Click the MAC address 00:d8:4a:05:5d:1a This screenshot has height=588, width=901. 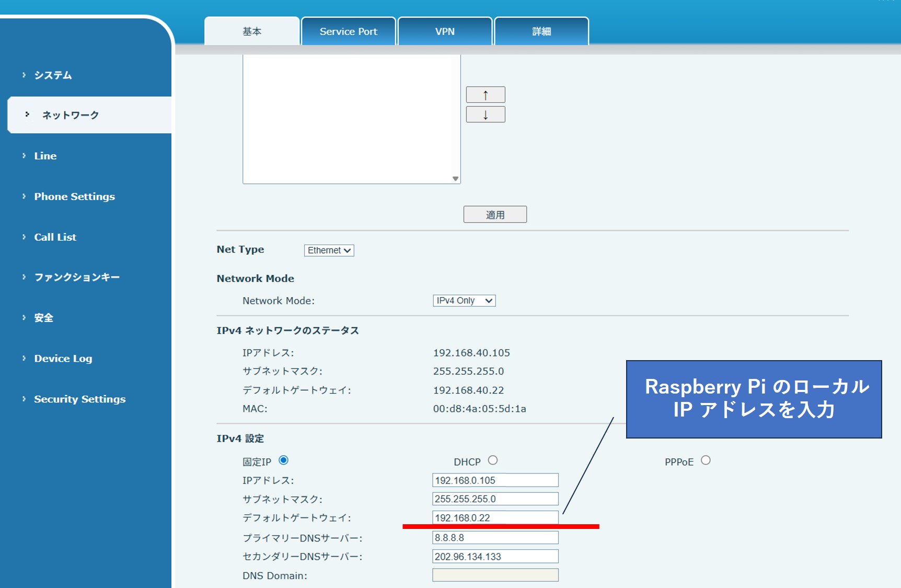(x=479, y=409)
